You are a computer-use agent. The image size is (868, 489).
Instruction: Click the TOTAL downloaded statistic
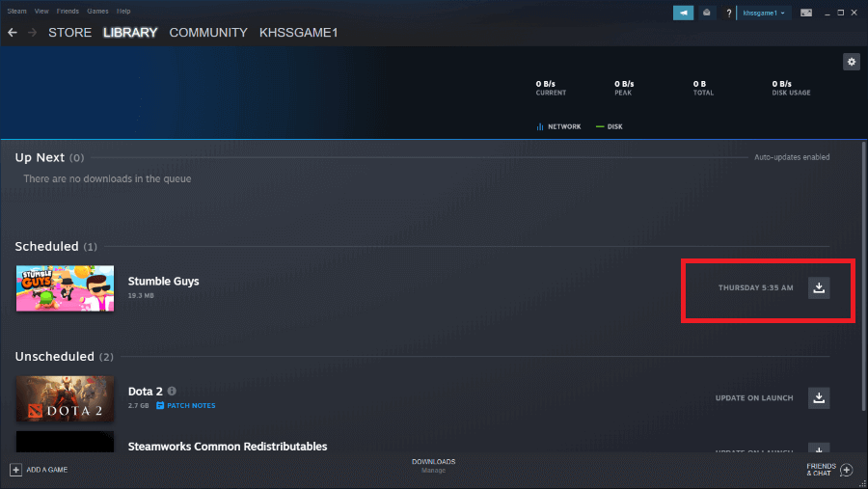tap(703, 88)
